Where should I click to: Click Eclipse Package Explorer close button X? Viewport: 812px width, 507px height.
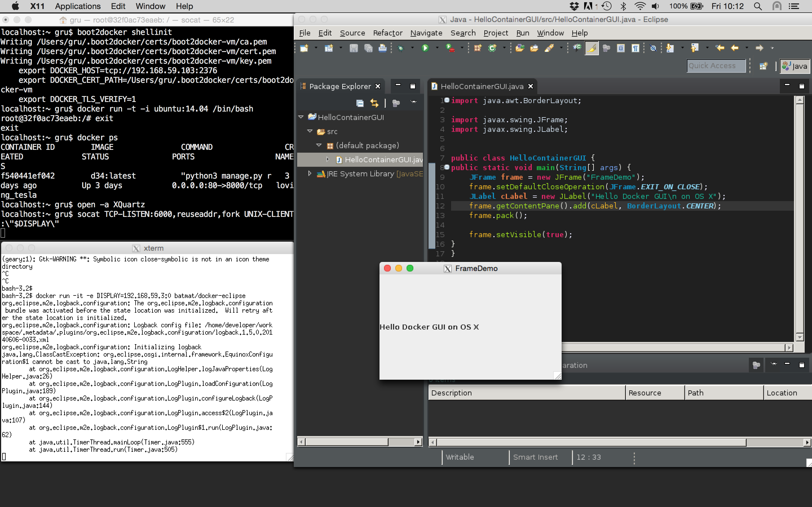click(x=378, y=86)
